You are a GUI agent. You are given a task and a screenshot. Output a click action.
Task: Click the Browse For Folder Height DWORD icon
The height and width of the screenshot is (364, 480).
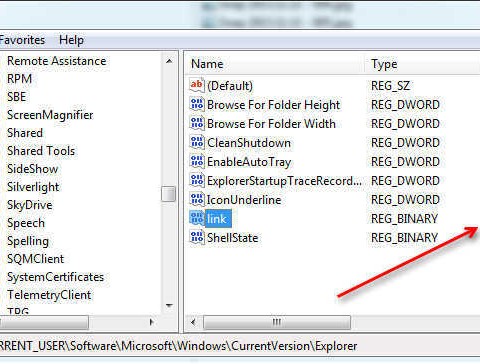click(x=197, y=104)
